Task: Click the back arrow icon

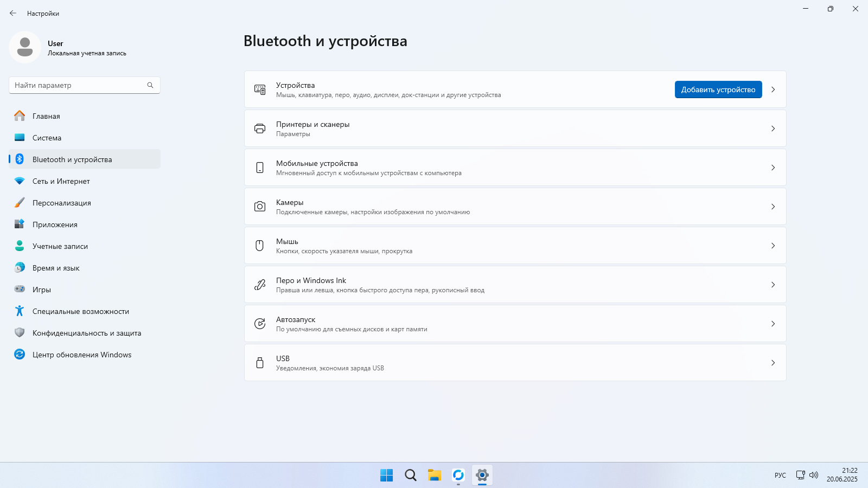Action: click(13, 13)
